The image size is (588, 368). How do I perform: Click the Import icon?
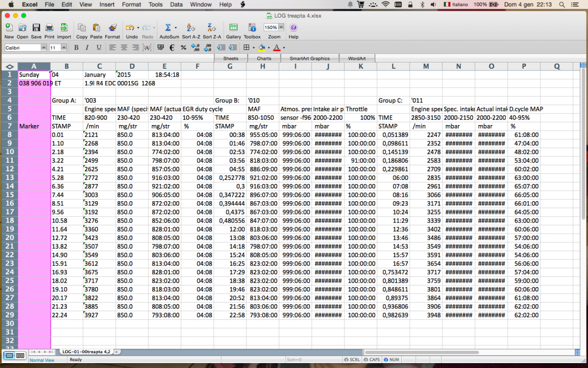64,28
